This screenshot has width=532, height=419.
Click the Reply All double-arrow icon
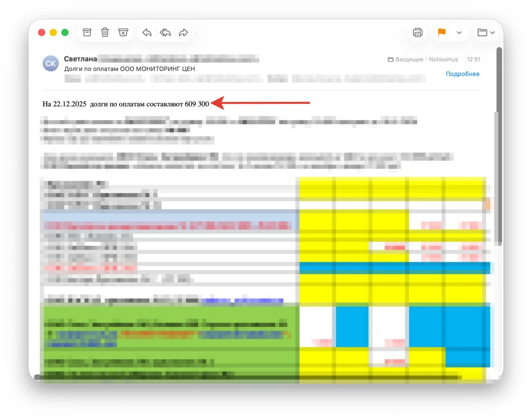click(x=165, y=32)
